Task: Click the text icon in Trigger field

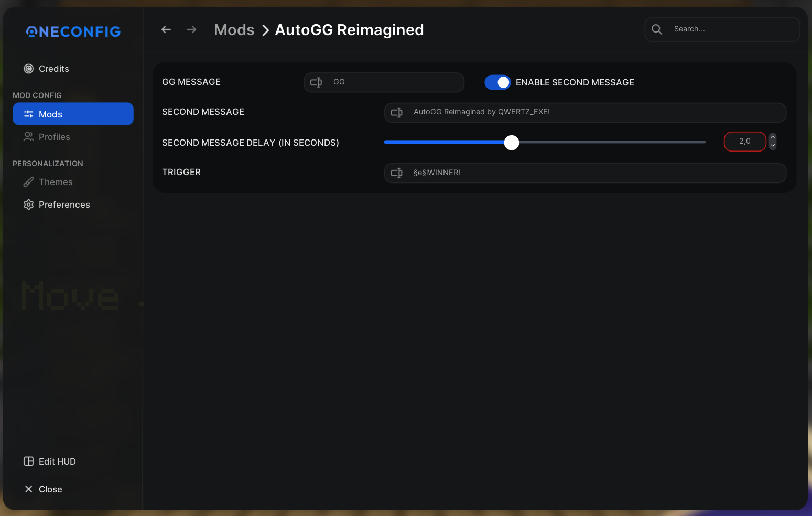Action: pos(397,173)
